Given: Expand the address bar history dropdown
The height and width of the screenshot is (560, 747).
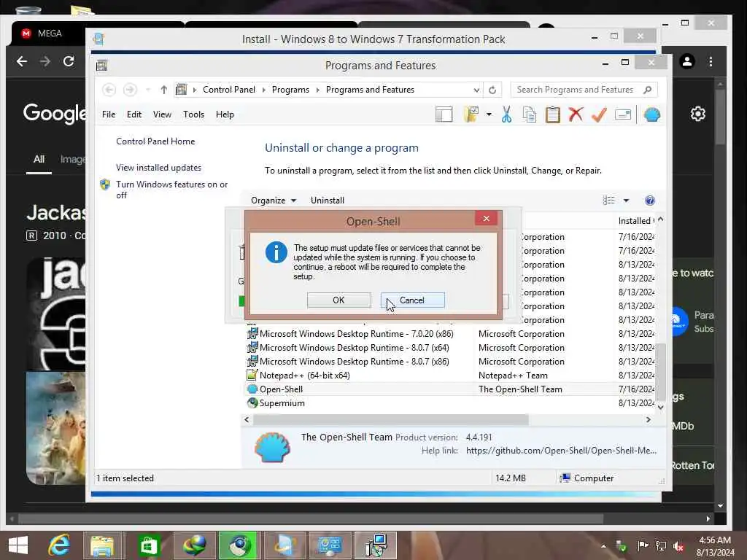Looking at the screenshot, I should click(476, 90).
